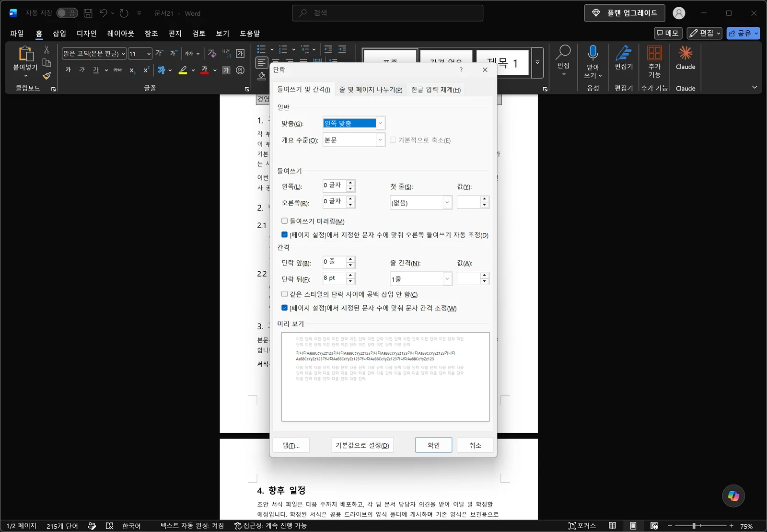Image resolution: width=767 pixels, height=532 pixels.
Task: Click the Redo arrow icon
Action: (124, 13)
